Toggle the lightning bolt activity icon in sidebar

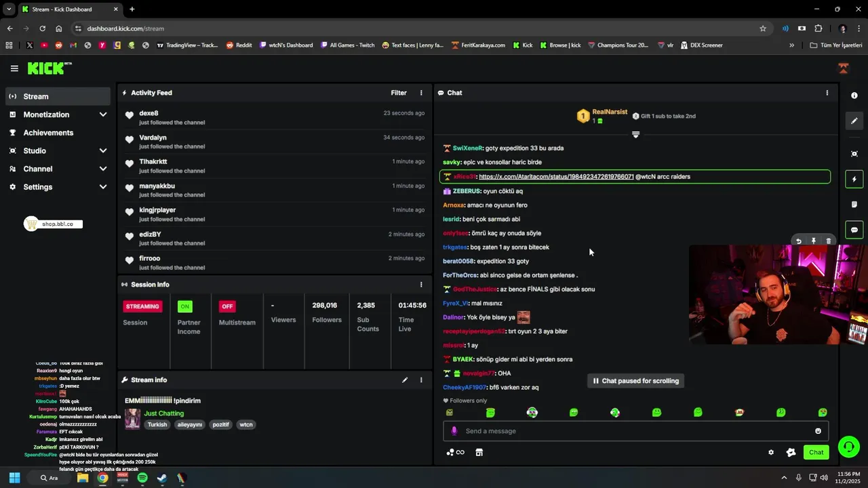click(x=854, y=180)
